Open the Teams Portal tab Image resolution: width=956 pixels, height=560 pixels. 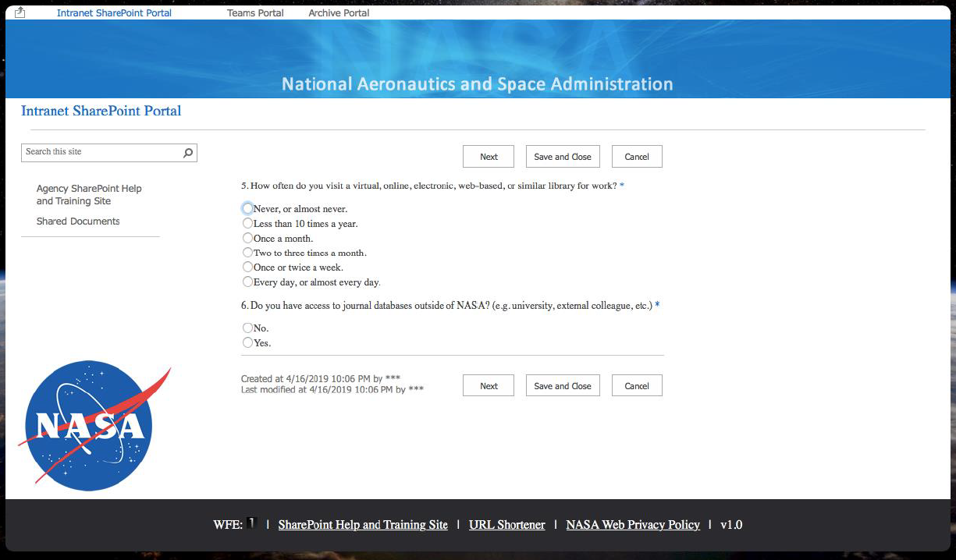point(255,13)
